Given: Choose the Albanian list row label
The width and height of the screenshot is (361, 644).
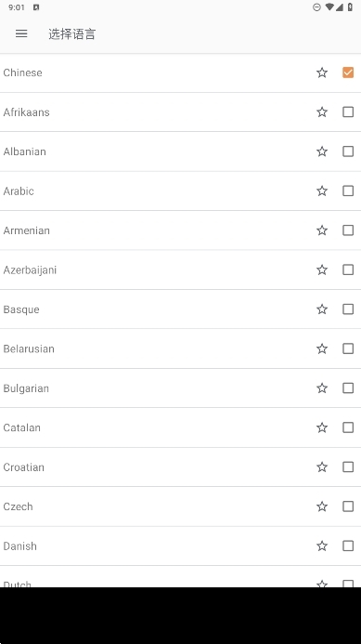Looking at the screenshot, I should tap(25, 151).
